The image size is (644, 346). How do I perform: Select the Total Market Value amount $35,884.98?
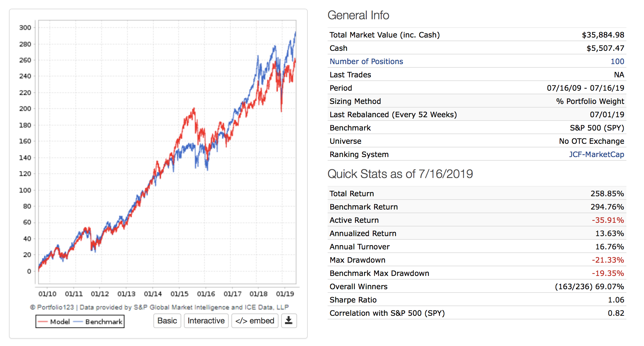tap(603, 35)
